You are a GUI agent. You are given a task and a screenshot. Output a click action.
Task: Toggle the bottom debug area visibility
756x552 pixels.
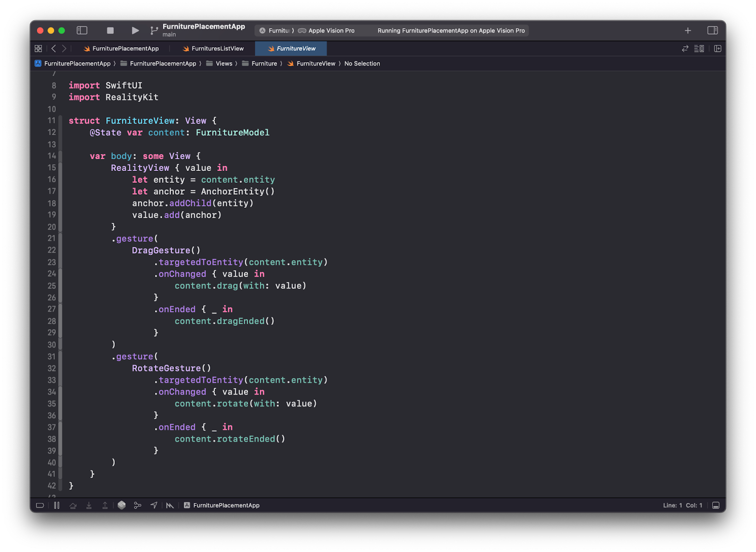[715, 505]
